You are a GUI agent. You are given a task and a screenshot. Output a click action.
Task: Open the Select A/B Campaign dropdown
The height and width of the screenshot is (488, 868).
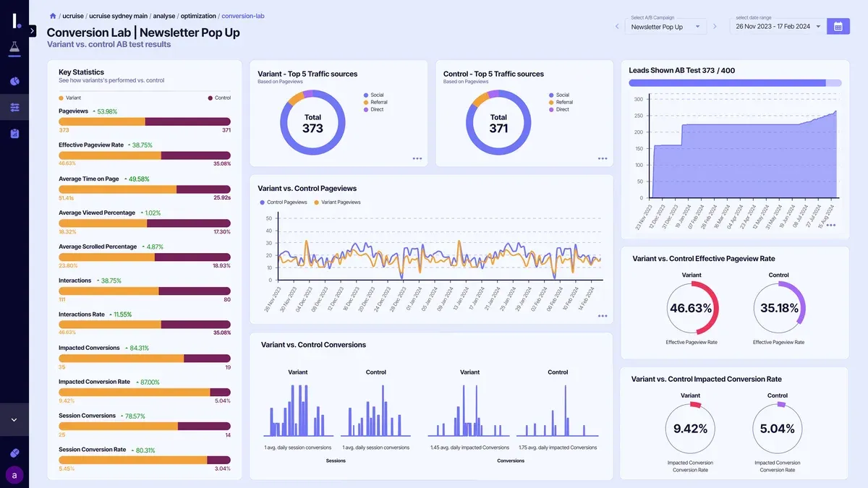click(666, 27)
